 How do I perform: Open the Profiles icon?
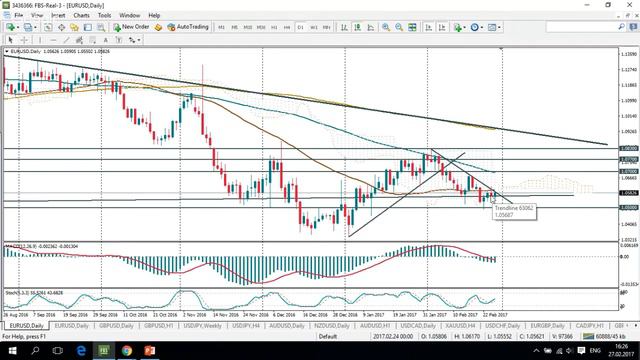(x=27, y=27)
